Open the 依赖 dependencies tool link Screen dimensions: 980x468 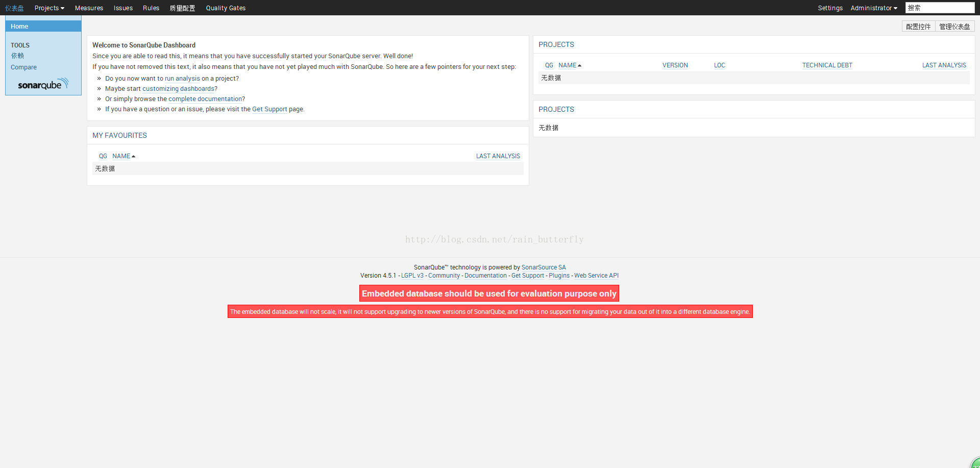pos(17,56)
